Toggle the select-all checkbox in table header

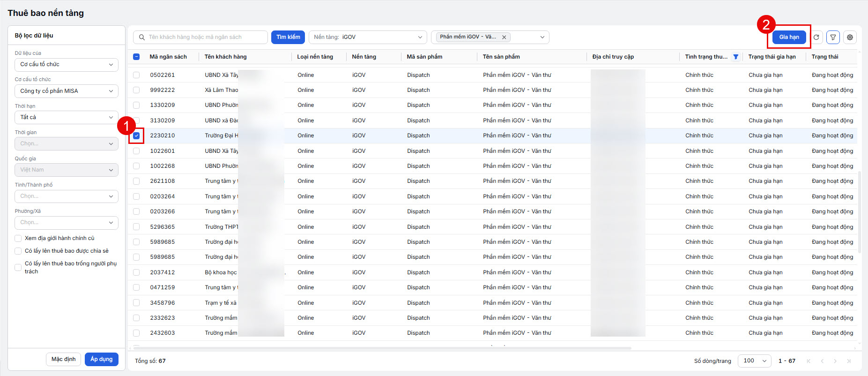136,57
